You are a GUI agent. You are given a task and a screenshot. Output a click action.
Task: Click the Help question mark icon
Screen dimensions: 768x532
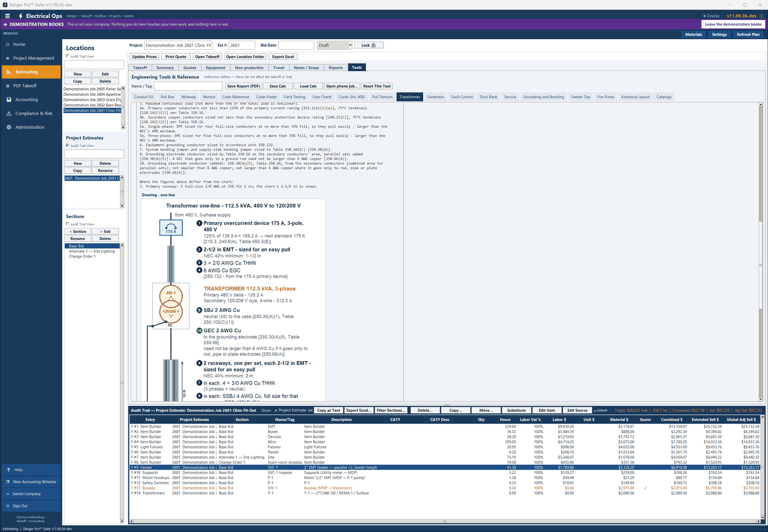click(8, 470)
